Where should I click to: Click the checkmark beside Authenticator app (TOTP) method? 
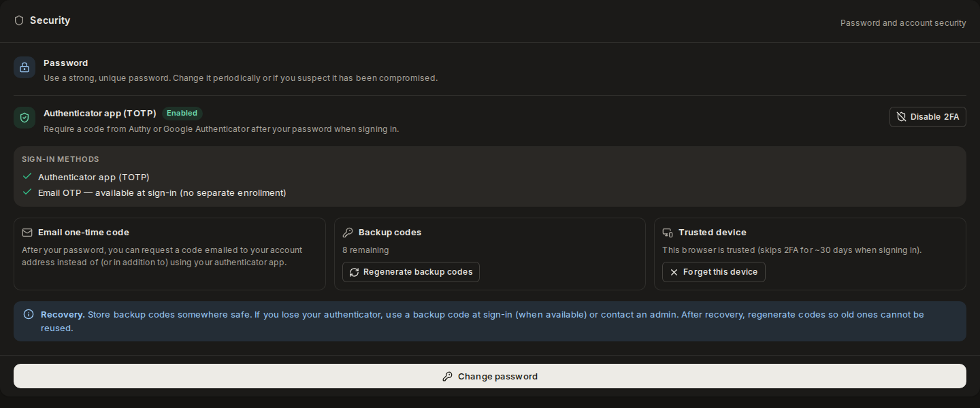point(27,176)
